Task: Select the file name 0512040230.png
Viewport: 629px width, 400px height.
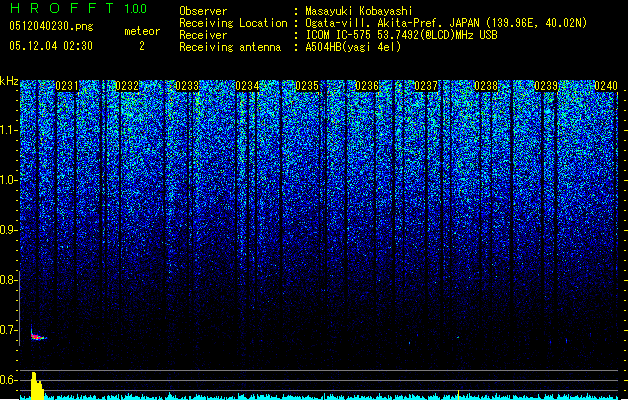Action: click(51, 26)
